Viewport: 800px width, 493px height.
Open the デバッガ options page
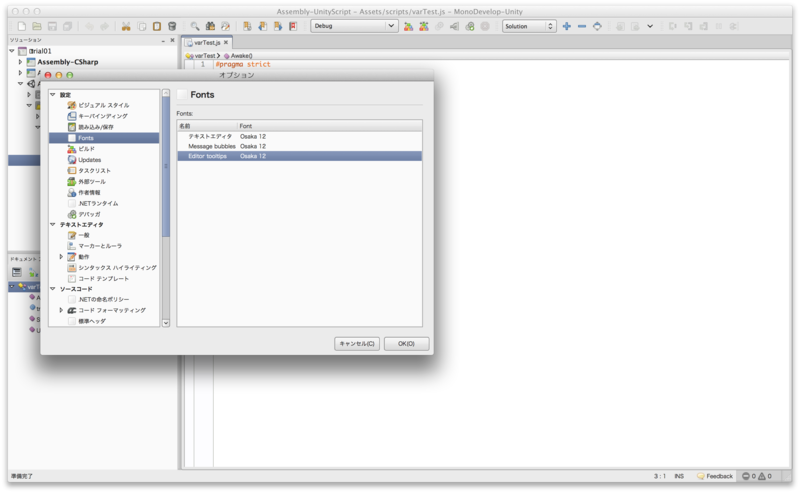pos(89,214)
